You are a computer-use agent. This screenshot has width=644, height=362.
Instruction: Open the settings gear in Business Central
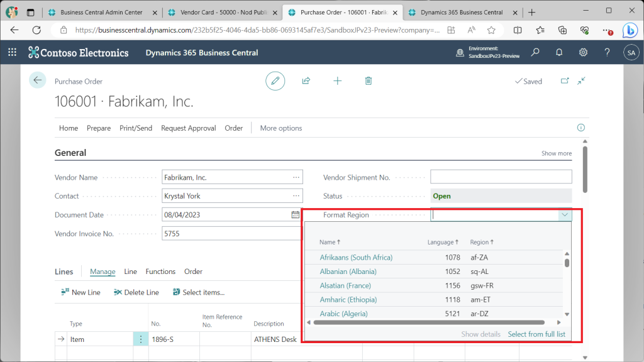583,52
